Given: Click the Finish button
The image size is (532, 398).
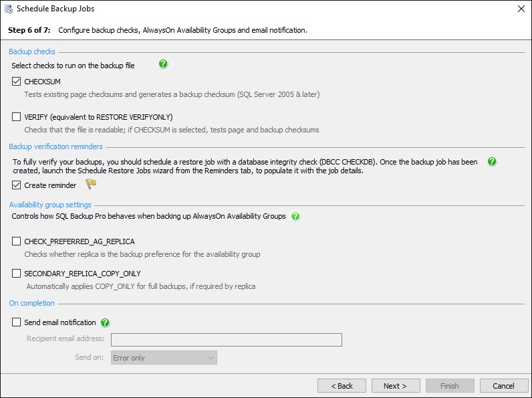Looking at the screenshot, I should click(450, 386).
